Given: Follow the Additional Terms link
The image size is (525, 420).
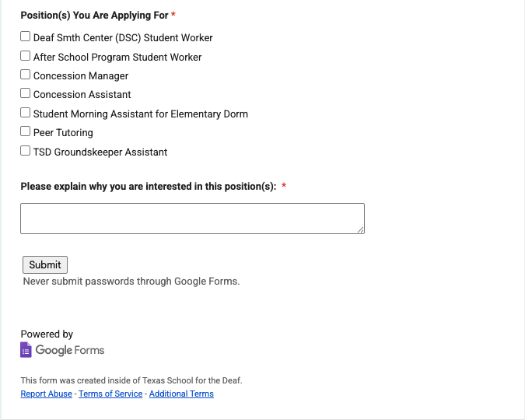Looking at the screenshot, I should click(x=181, y=394).
